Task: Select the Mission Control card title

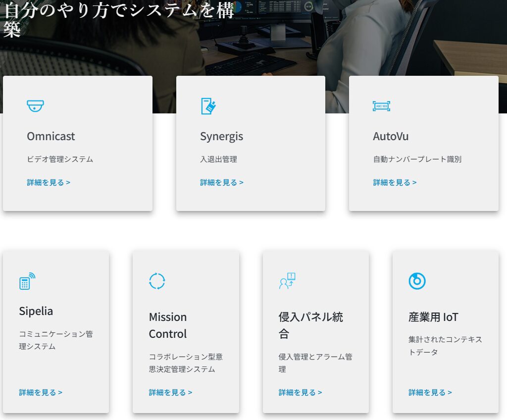Action: (168, 325)
